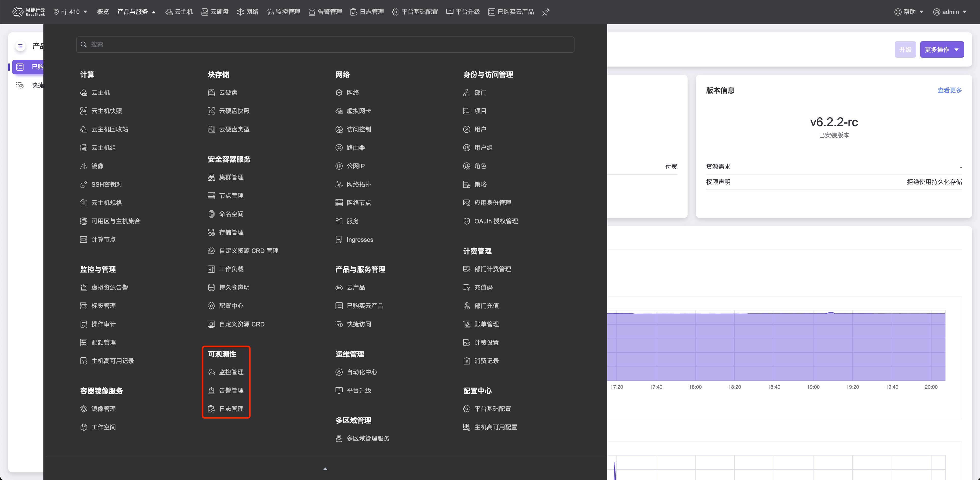Click the pin icon in the top navigation bar
The image size is (980, 480).
click(546, 12)
